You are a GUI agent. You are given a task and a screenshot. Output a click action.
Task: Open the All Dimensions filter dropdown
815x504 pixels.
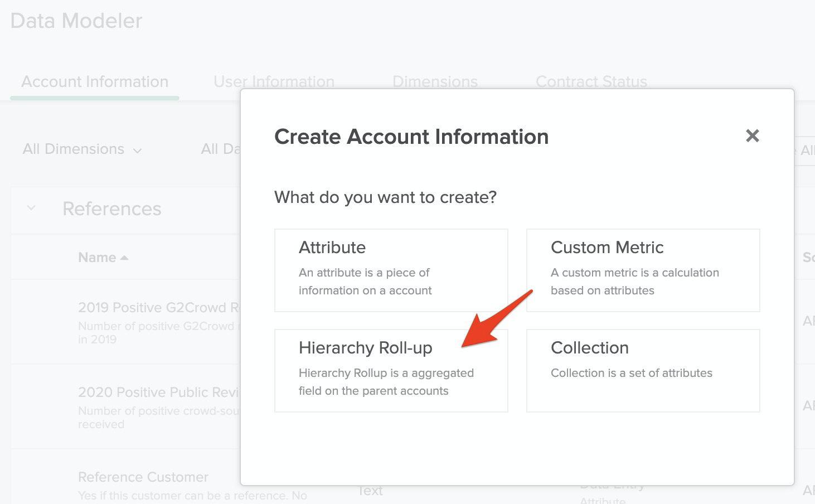(82, 149)
